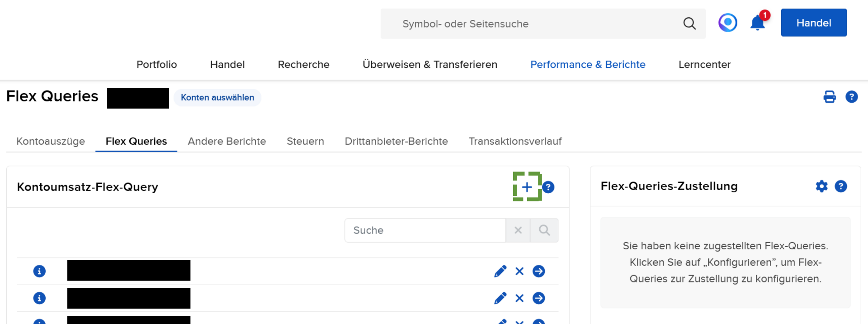868x324 pixels.
Task: Run the second query with the arrow icon
Action: pyautogui.click(x=539, y=298)
